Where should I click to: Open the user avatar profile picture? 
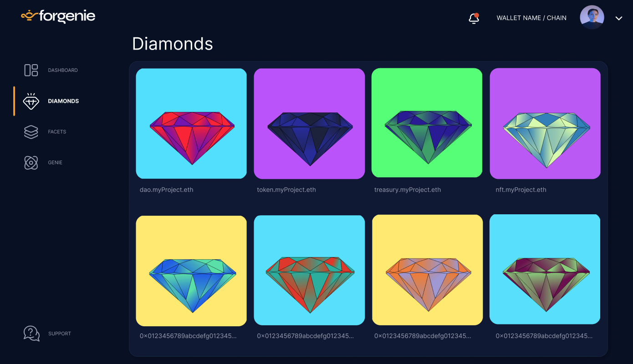[592, 18]
